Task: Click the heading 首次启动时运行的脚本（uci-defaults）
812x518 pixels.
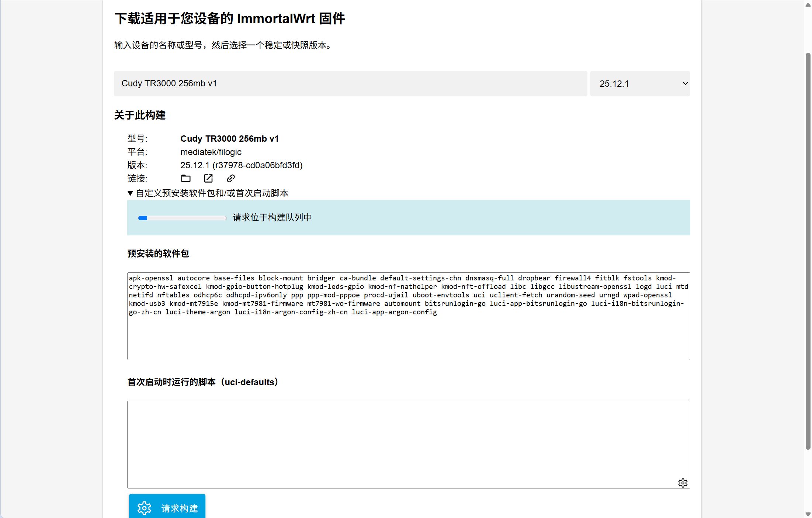Action: [203, 382]
